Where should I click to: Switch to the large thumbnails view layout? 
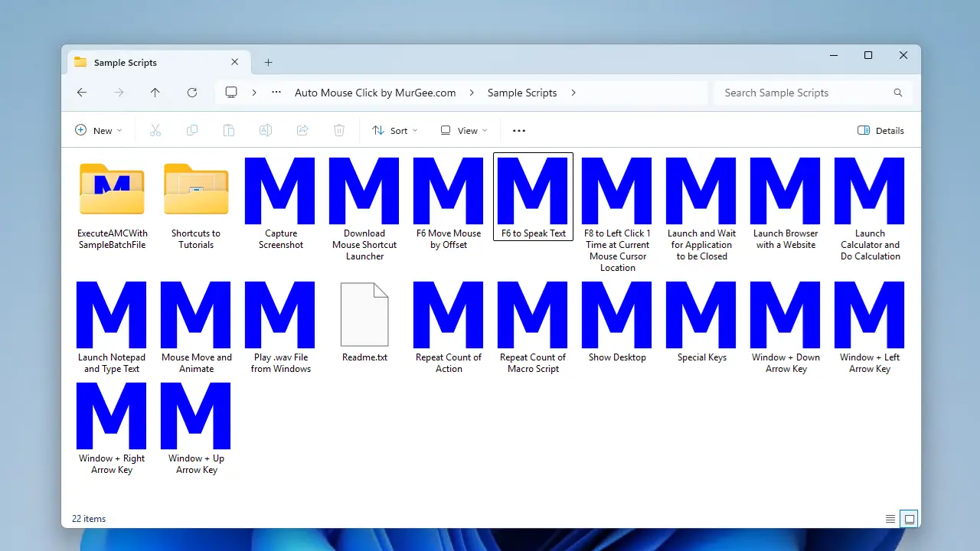[x=910, y=519]
